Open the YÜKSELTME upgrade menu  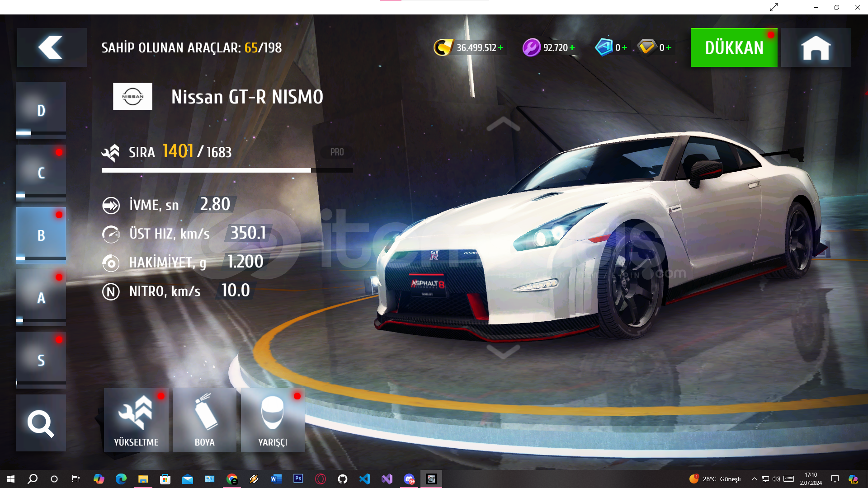tap(136, 420)
